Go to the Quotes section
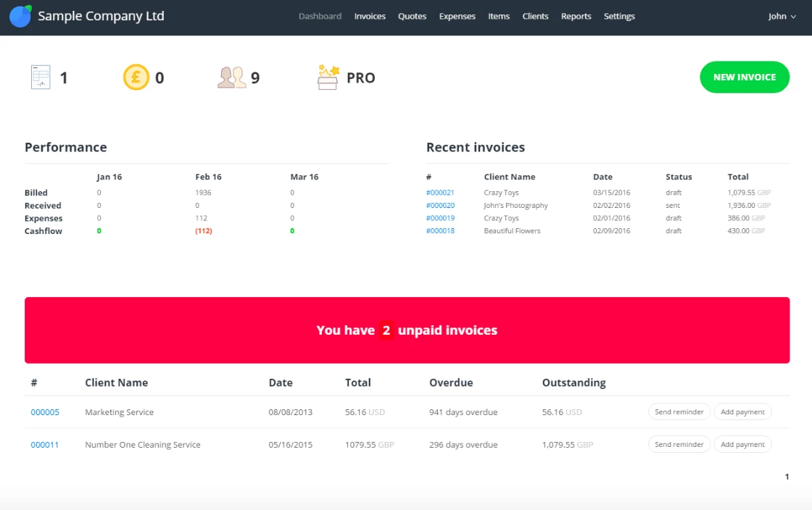This screenshot has width=812, height=510. pyautogui.click(x=412, y=17)
